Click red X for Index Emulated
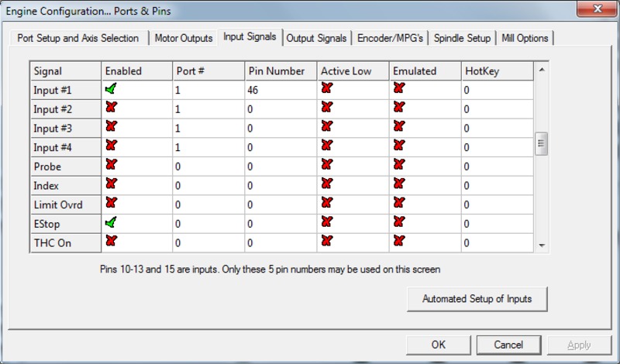This screenshot has width=620, height=364. click(399, 185)
